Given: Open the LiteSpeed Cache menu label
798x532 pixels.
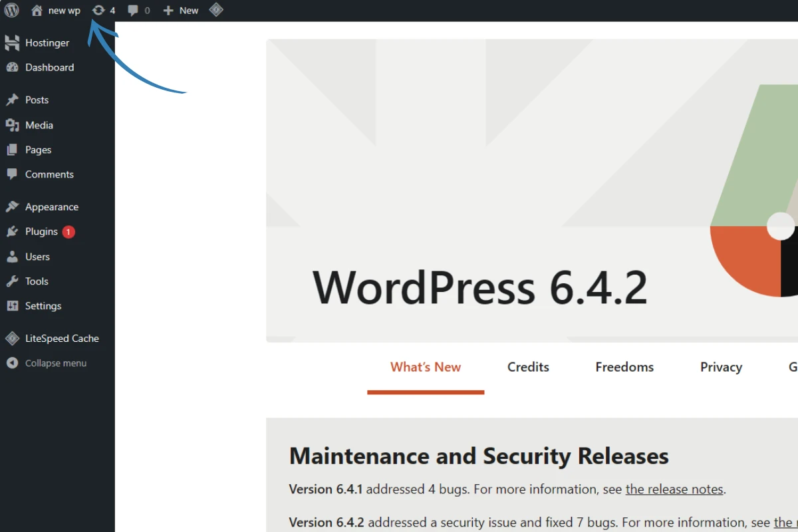Looking at the screenshot, I should click(x=62, y=338).
